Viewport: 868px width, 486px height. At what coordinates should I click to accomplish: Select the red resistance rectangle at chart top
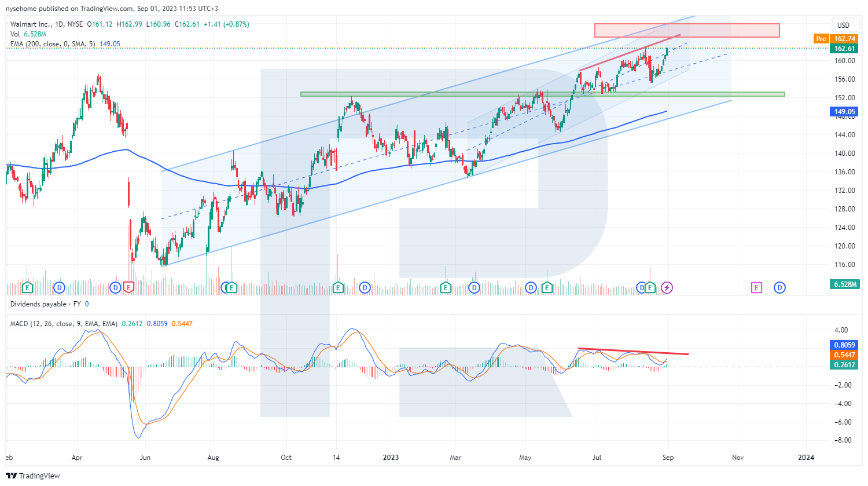pyautogui.click(x=687, y=30)
